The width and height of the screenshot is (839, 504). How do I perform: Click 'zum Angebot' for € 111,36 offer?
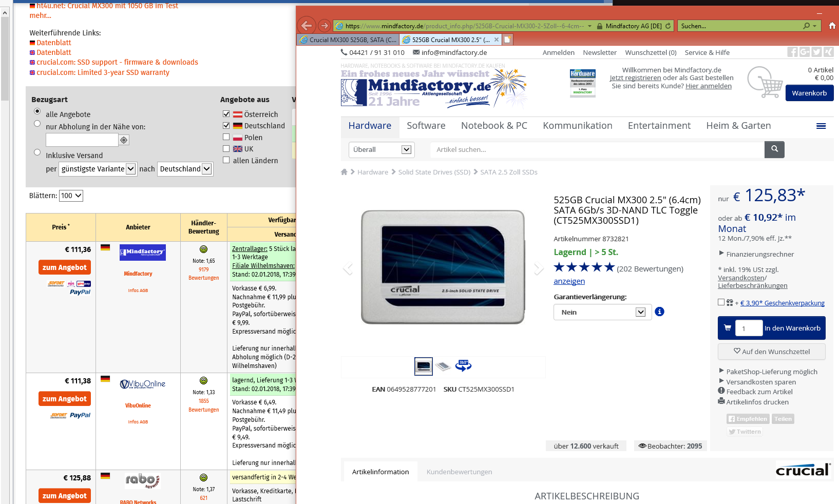65,267
